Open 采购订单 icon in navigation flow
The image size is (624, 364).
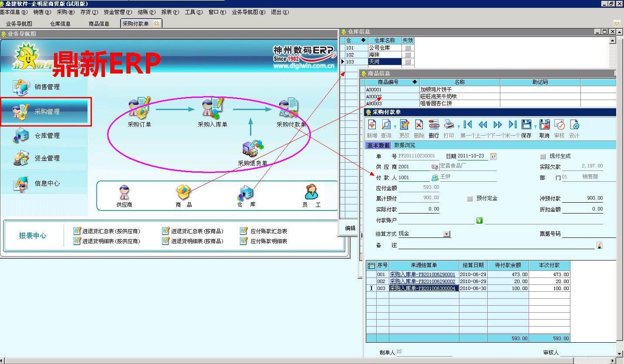pos(139,108)
